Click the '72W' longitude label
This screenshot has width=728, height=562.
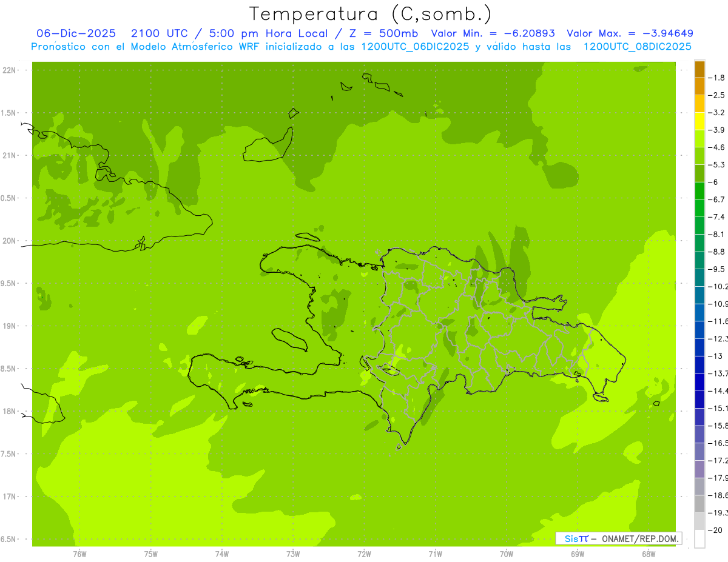pyautogui.click(x=365, y=554)
